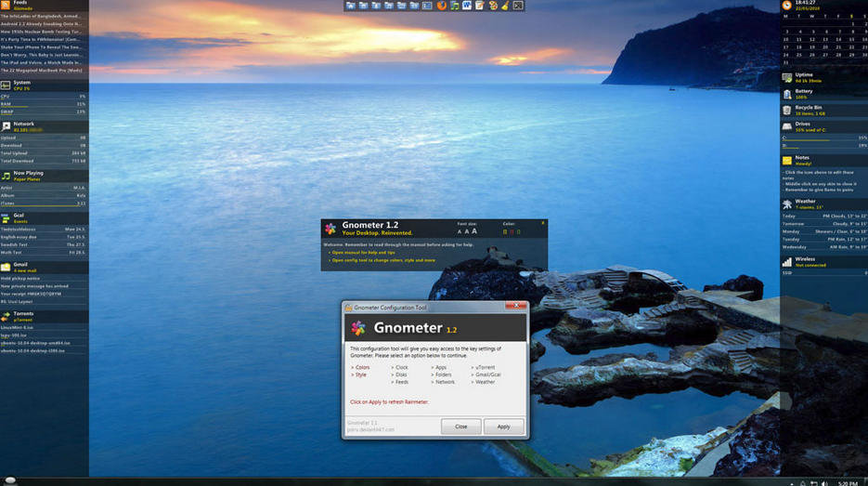The height and width of the screenshot is (486, 868).
Task: Launch Paint palette icon in the dock
Action: click(492, 6)
